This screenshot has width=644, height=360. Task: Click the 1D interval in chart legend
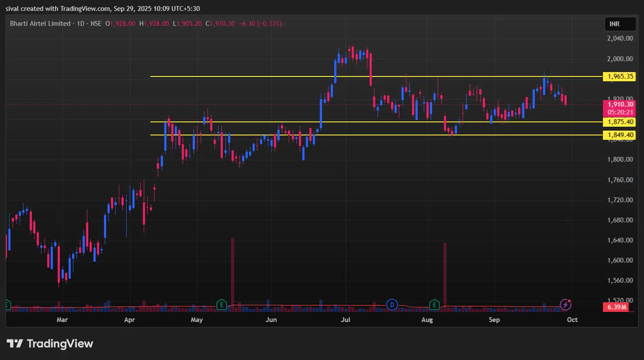[x=80, y=24]
